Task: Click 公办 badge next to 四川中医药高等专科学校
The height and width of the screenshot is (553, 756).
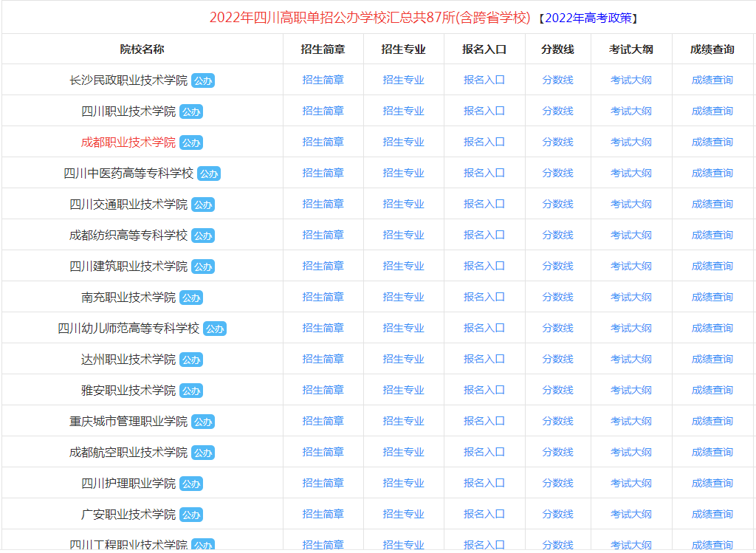Action: tap(209, 174)
